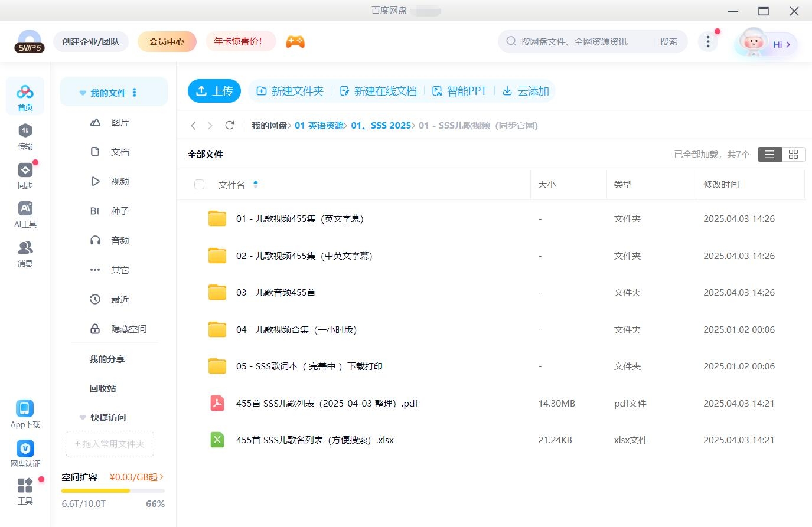Open 会员中心
812x527 pixels.
[167, 41]
